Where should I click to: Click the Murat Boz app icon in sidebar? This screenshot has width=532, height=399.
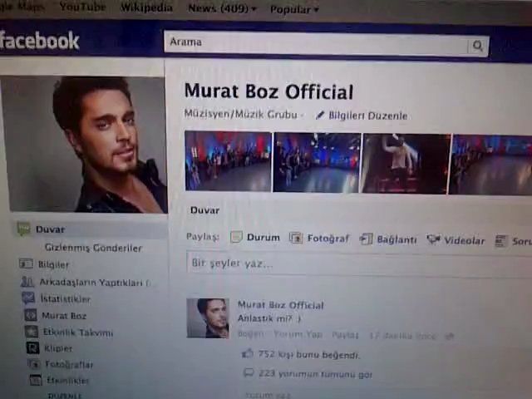click(x=30, y=315)
